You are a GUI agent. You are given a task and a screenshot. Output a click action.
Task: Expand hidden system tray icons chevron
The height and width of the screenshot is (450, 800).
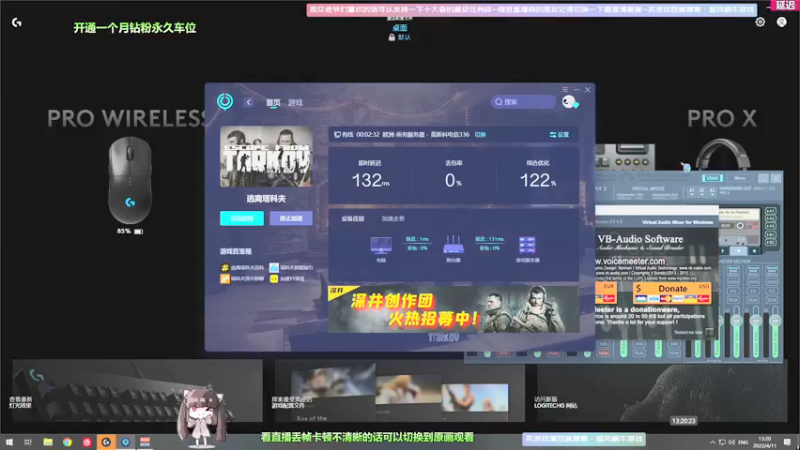tap(712, 442)
